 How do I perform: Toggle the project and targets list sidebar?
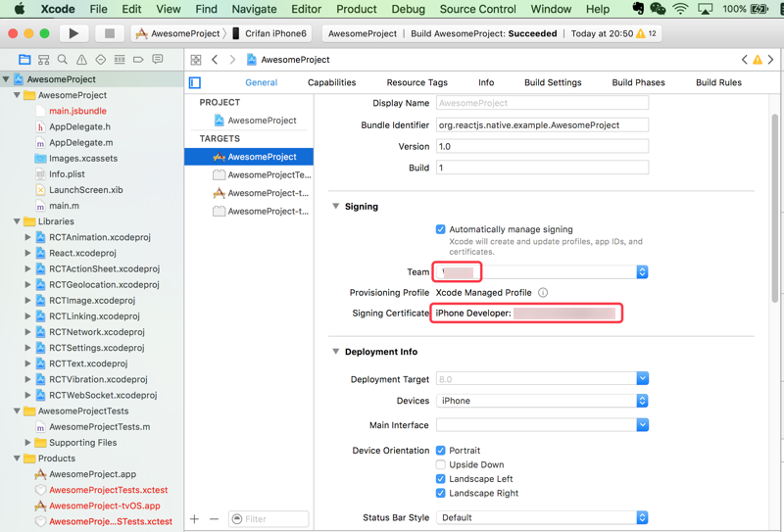click(195, 82)
